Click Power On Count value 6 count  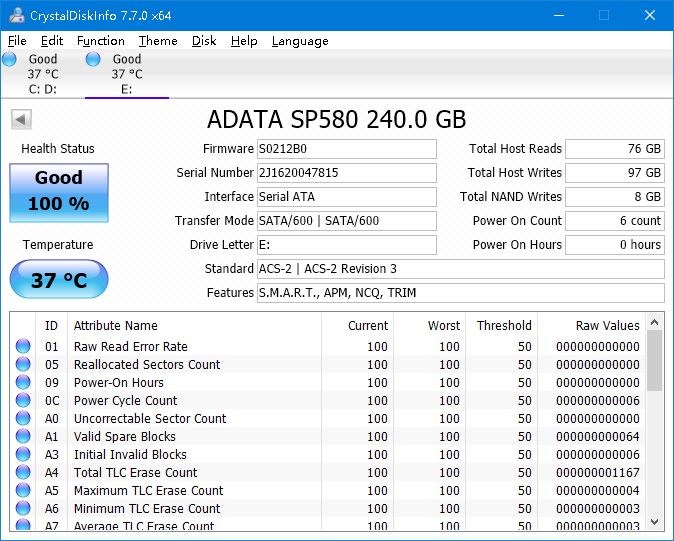(615, 221)
